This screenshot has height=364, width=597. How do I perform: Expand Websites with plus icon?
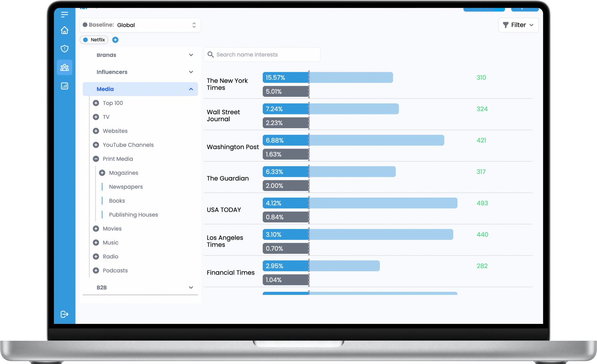pyautogui.click(x=96, y=131)
